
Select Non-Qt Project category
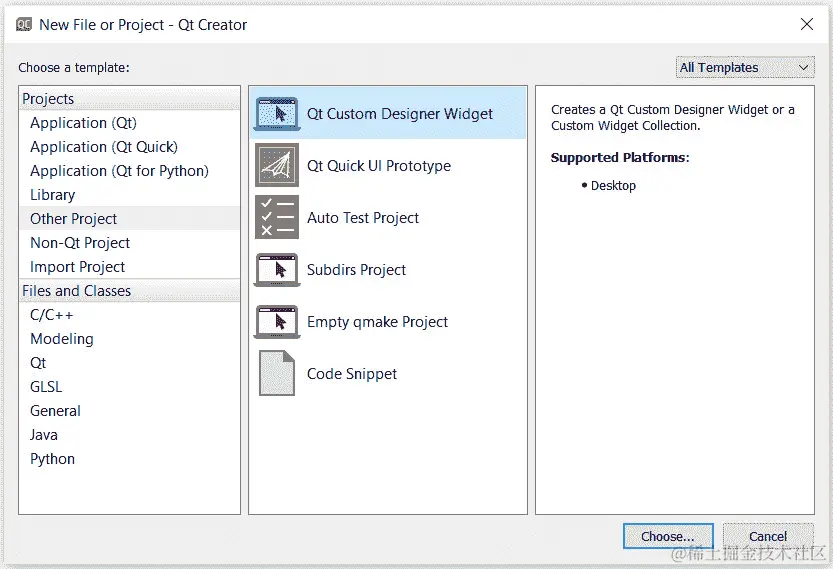click(x=130, y=242)
